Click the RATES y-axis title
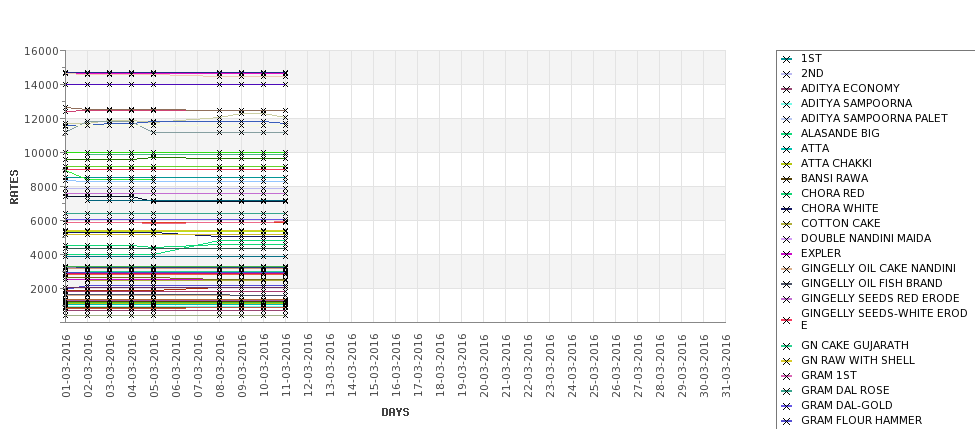The width and height of the screenshot is (975, 429). click(14, 187)
